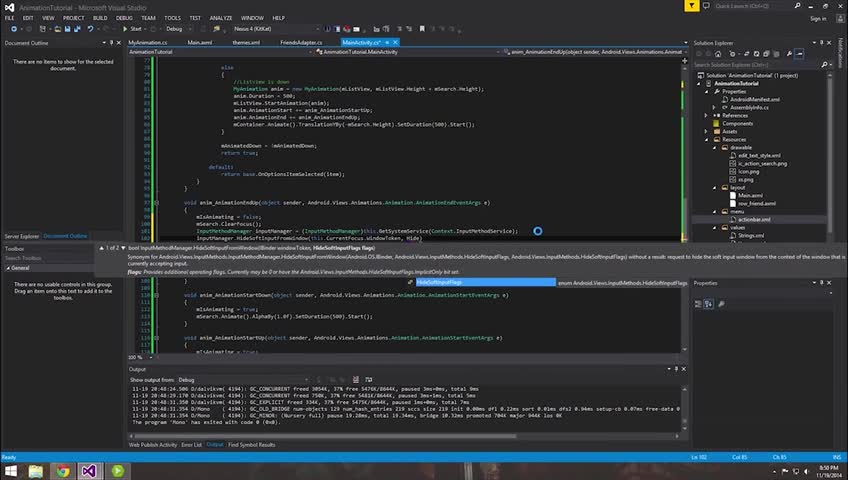This screenshot has height=480, width=848.
Task: Click the Search Solution Explorer field
Action: coord(757,65)
